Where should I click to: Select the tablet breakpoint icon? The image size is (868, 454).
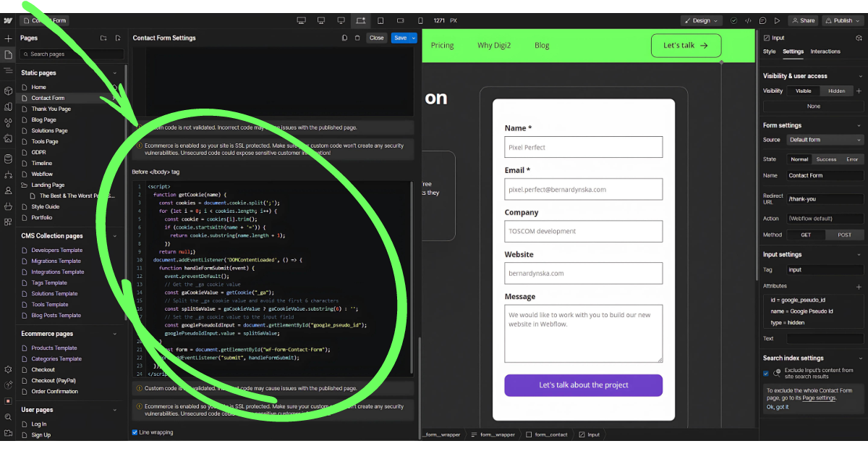[380, 20]
